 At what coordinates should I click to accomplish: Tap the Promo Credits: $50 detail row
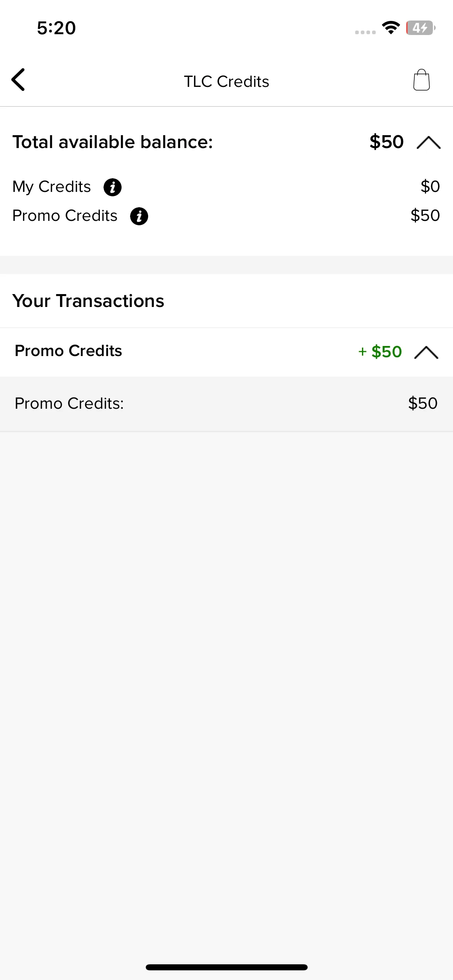point(226,404)
